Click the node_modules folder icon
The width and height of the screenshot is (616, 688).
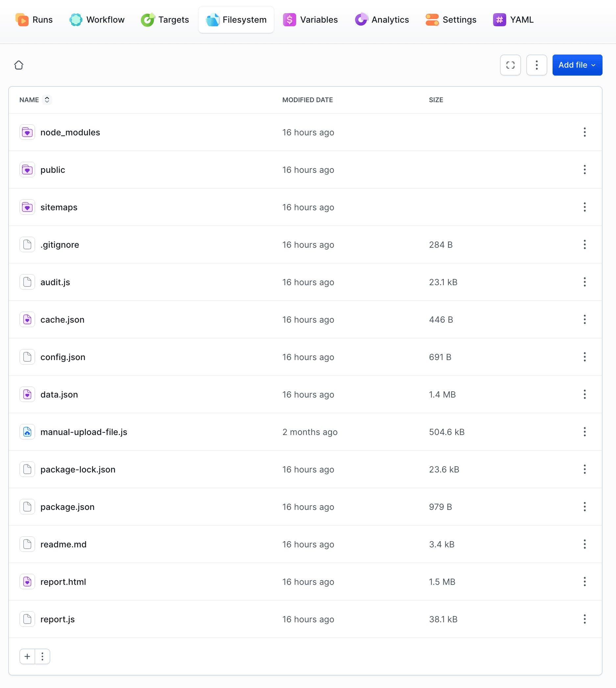point(27,132)
